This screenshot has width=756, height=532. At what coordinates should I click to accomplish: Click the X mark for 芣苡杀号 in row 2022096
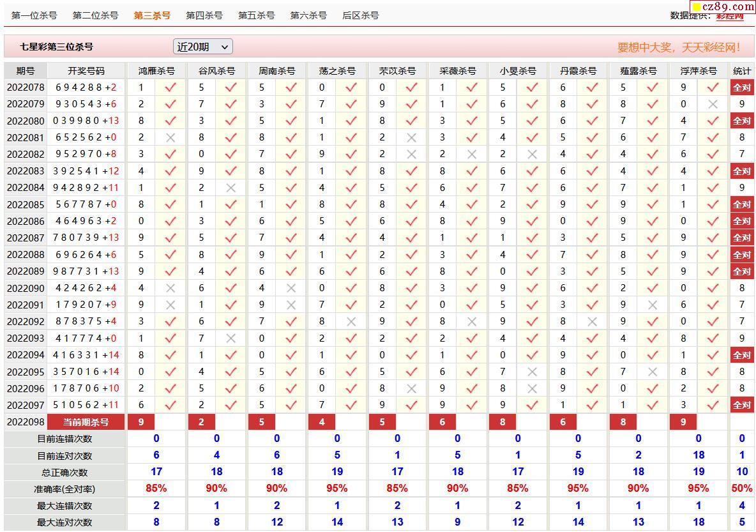coord(411,388)
